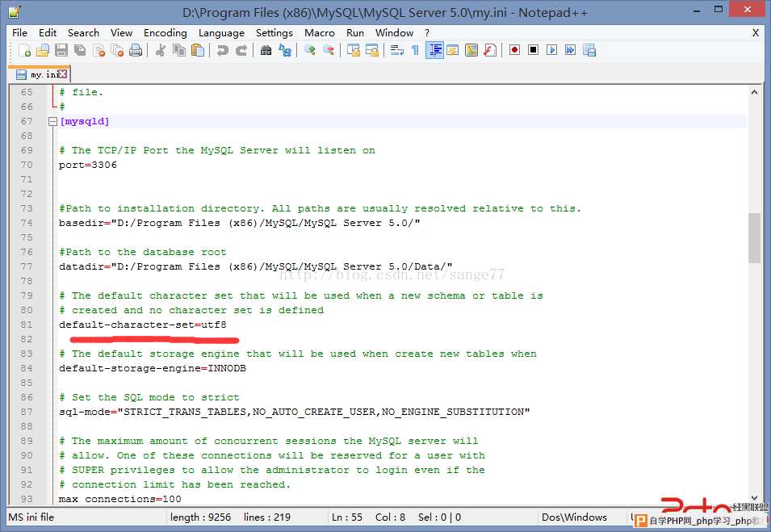
Task: Toggle word wrap
Action: (x=397, y=50)
